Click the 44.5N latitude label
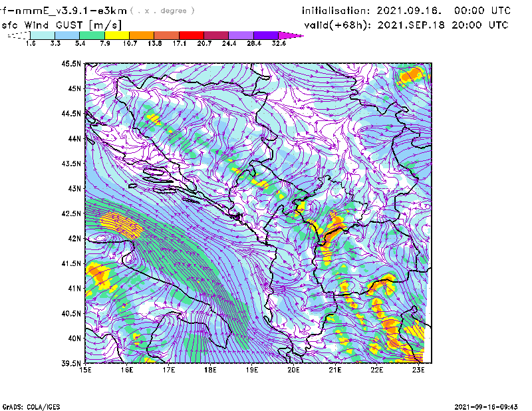 pos(71,113)
